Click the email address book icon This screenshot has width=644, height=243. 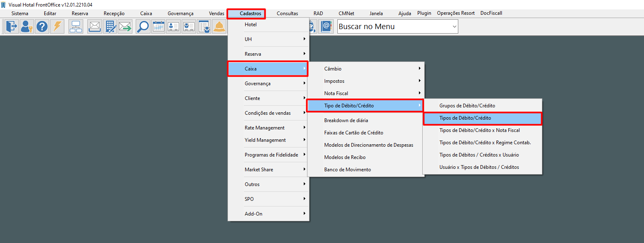click(x=326, y=27)
